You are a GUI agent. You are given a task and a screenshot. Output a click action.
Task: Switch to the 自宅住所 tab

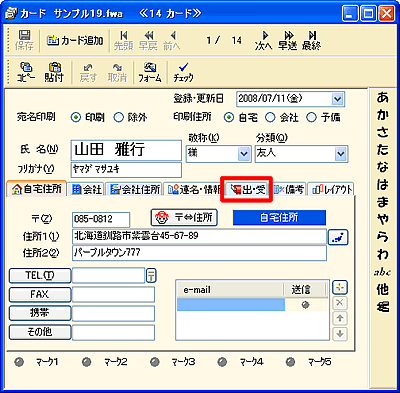[37, 189]
